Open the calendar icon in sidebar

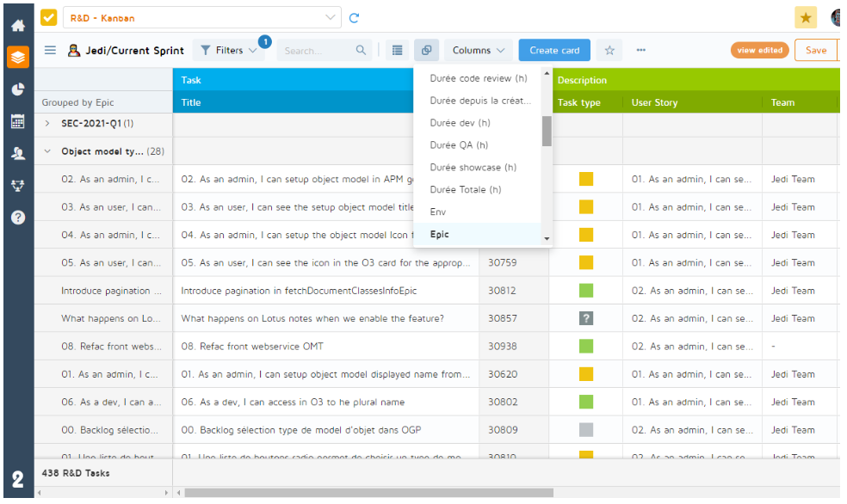tap(17, 121)
